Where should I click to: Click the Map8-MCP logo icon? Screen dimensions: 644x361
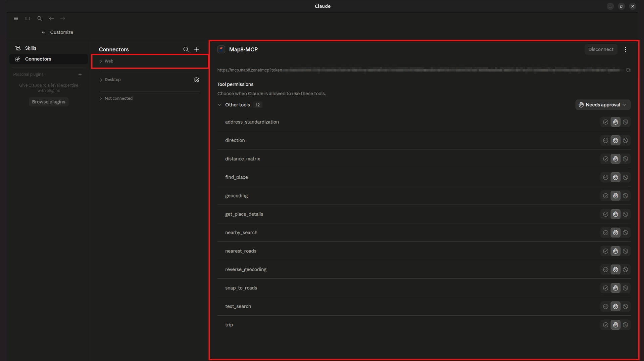221,49
